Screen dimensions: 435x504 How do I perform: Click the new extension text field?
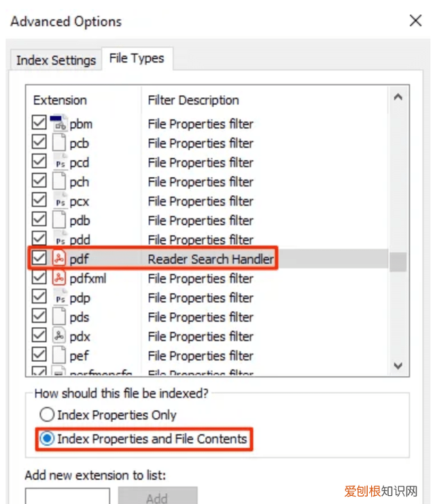(67, 497)
